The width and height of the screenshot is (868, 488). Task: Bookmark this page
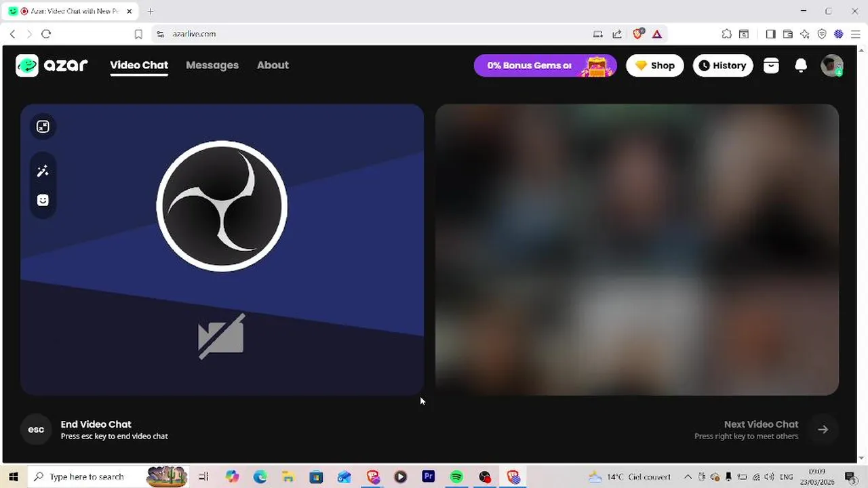[138, 34]
